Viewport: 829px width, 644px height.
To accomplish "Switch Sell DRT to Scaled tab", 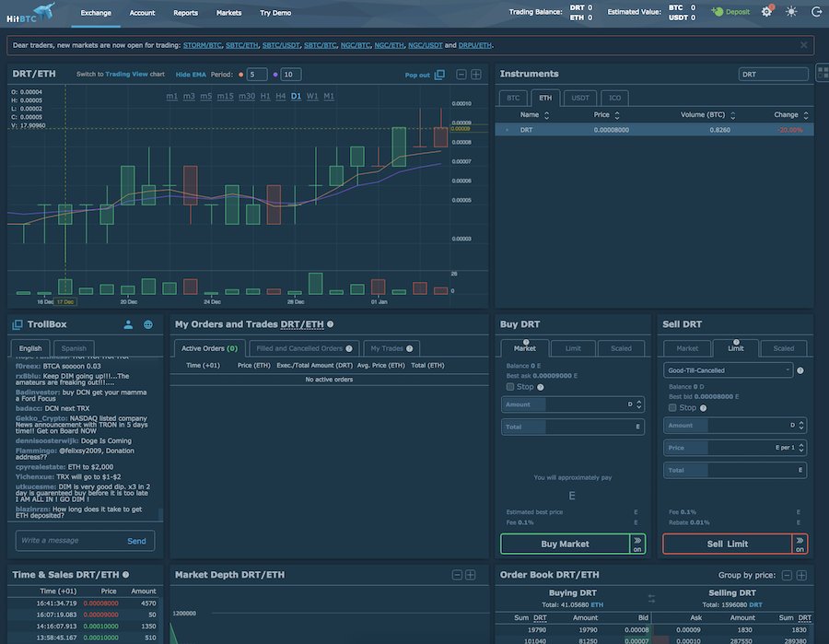I will pos(784,348).
